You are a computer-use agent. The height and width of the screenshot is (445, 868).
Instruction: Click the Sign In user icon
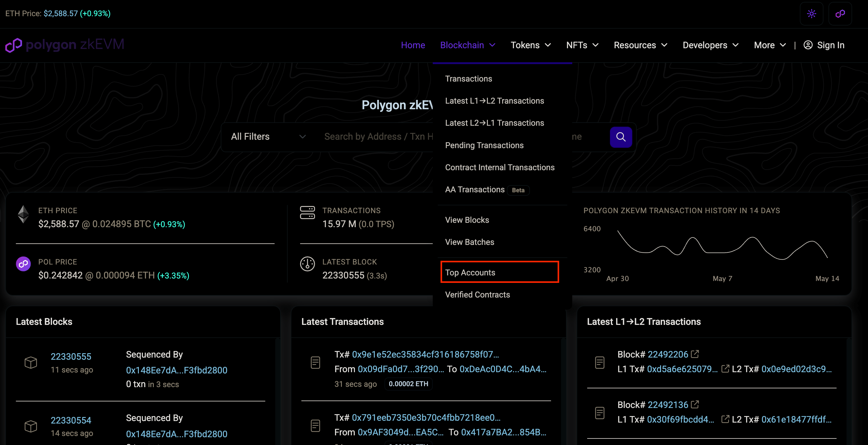[808, 45]
